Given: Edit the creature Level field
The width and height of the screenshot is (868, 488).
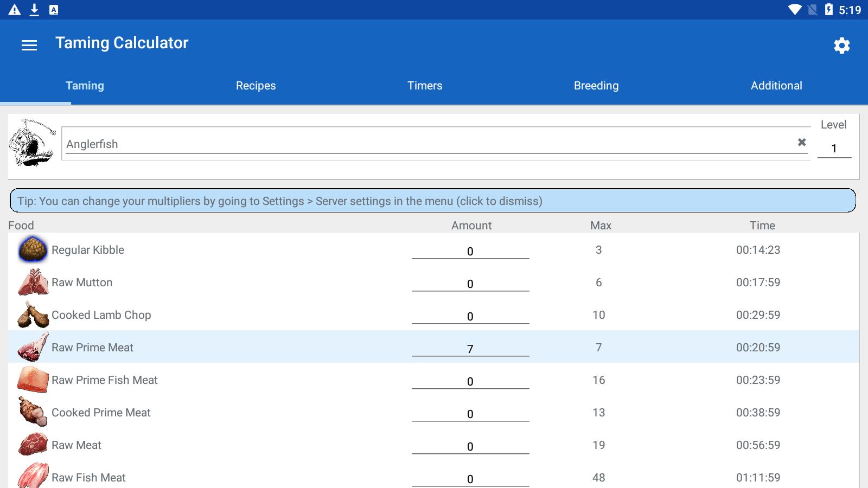Looking at the screenshot, I should pos(834,149).
